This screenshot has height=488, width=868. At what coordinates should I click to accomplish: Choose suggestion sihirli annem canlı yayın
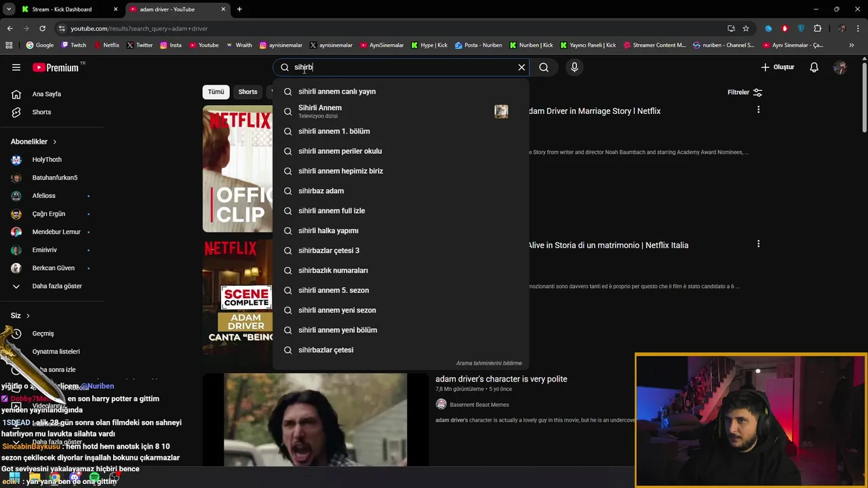(401, 91)
